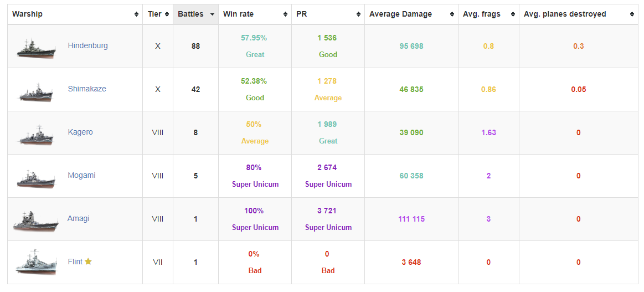644x292 pixels.
Task: Click the Hindenburg ship image
Action: tap(37, 48)
